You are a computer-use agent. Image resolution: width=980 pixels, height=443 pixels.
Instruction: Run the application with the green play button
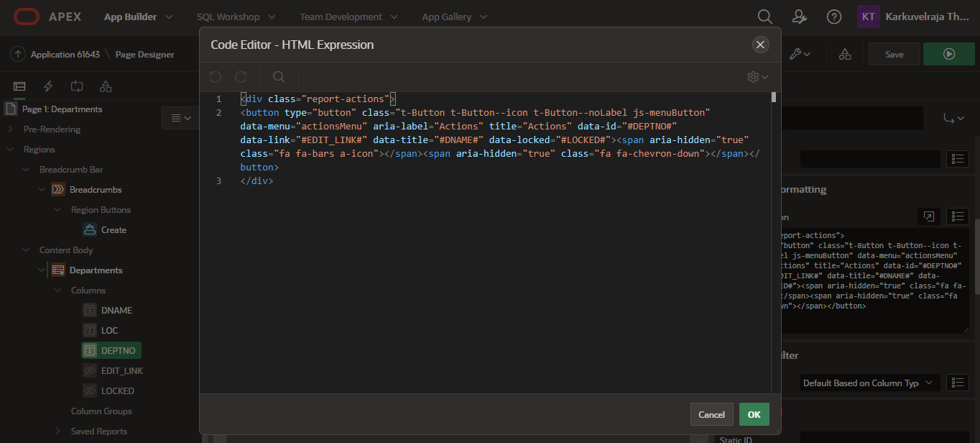tap(948, 54)
